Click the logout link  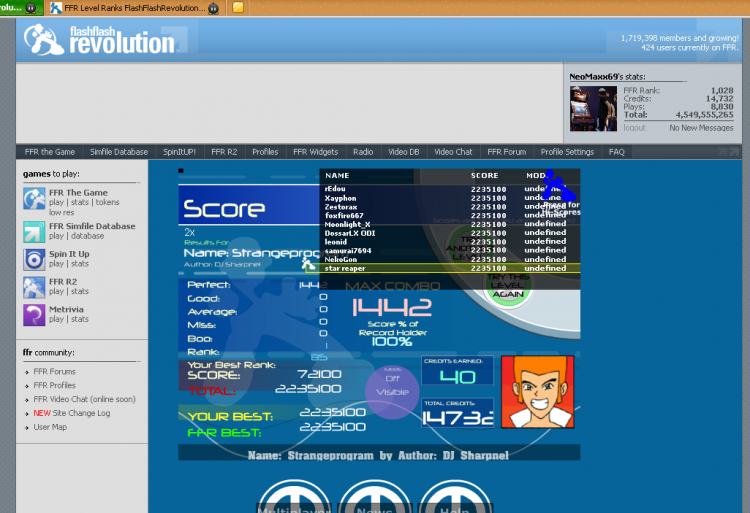pyautogui.click(x=634, y=128)
